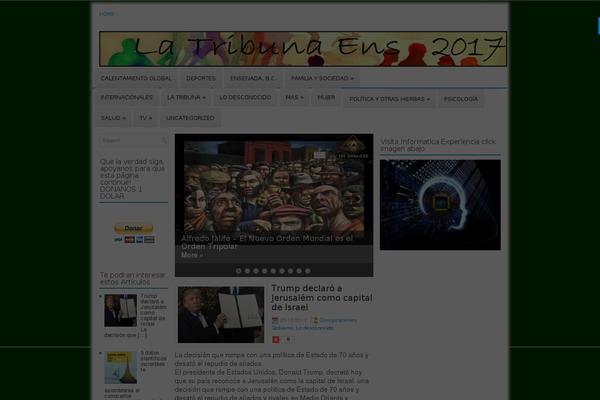This screenshot has height=400, width=600.
Task: Click the magnifier icon in the search box
Action: [164, 140]
